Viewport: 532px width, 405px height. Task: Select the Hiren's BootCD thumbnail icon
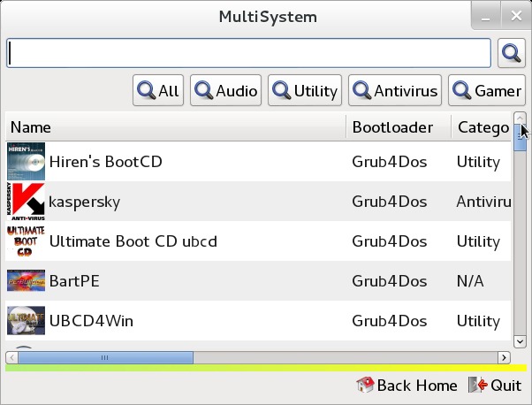pyautogui.click(x=27, y=161)
